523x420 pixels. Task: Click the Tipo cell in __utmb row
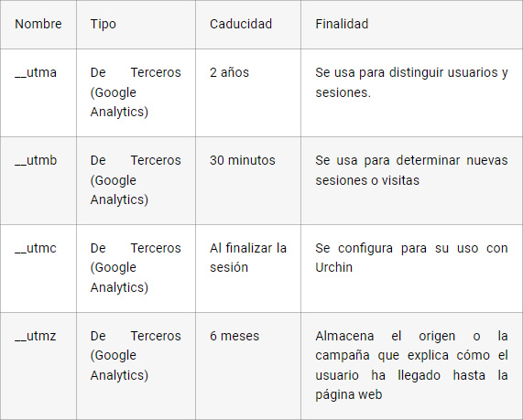coord(136,180)
